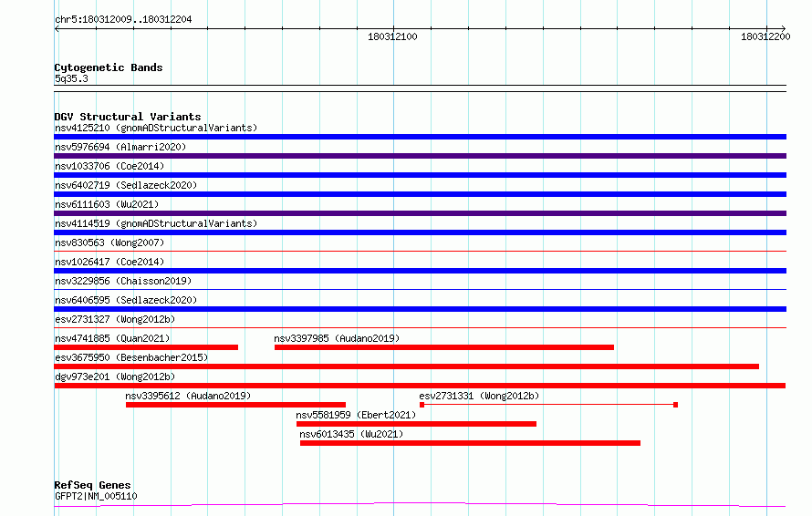Viewport: 812px width, 516px height.
Task: Click the nsv1026417 (Coe2014) label
Action: tap(109, 262)
